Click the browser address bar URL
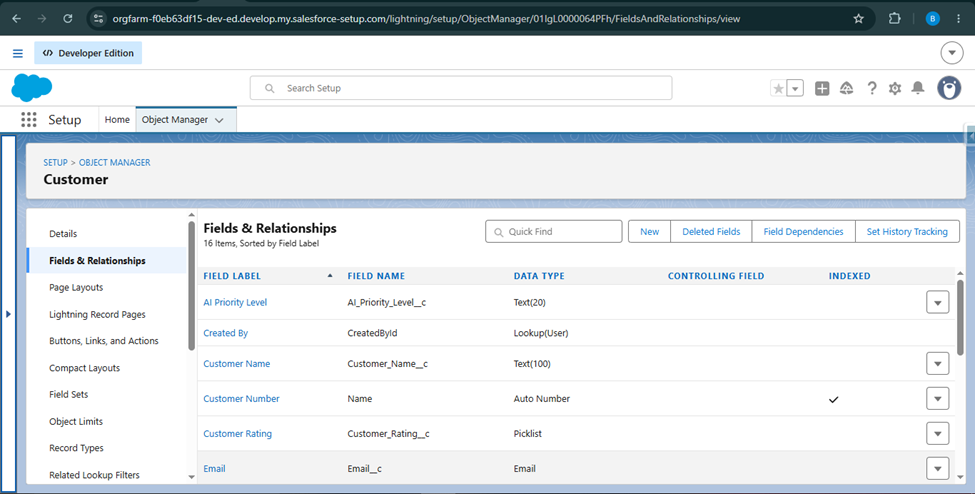975x494 pixels. tap(426, 19)
